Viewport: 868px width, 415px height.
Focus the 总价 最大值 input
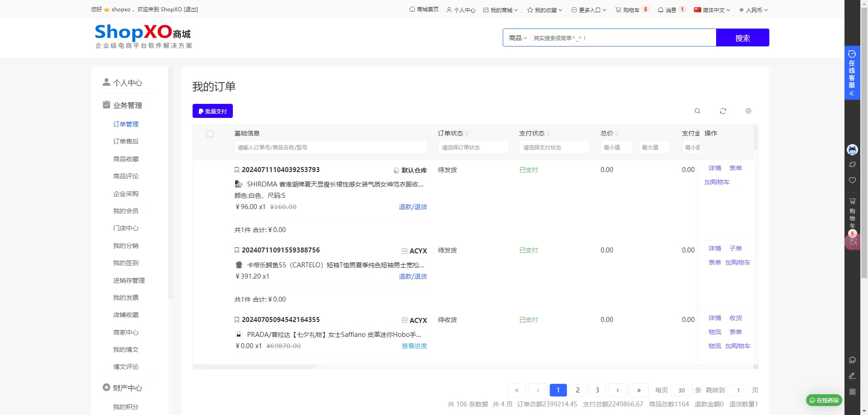654,147
